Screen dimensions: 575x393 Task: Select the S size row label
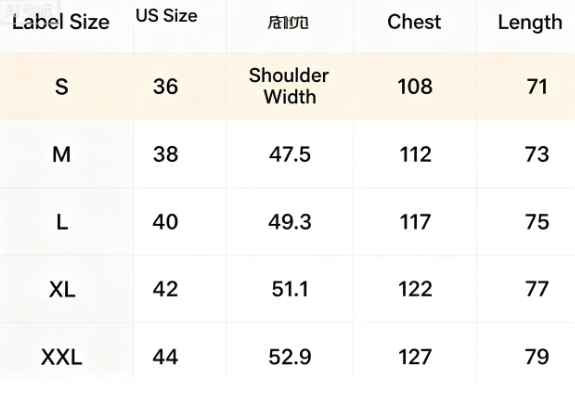pos(62,87)
